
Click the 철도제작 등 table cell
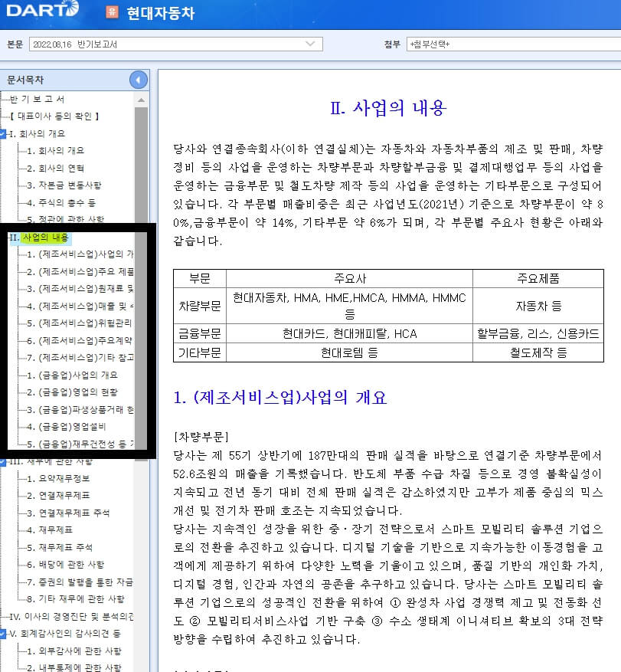[538, 352]
